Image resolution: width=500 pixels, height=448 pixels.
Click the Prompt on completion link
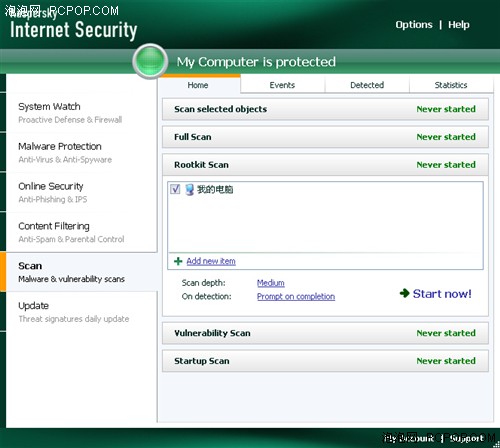(x=296, y=296)
